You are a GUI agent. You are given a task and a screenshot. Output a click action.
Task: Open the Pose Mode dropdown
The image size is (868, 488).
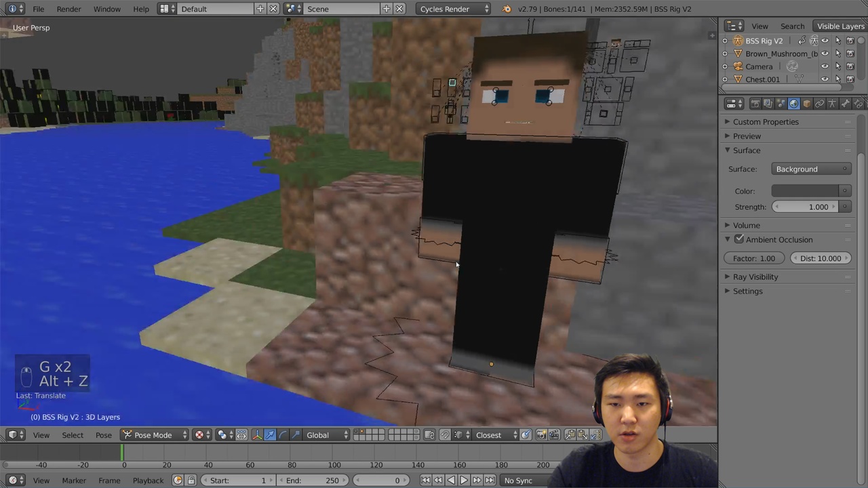point(155,435)
